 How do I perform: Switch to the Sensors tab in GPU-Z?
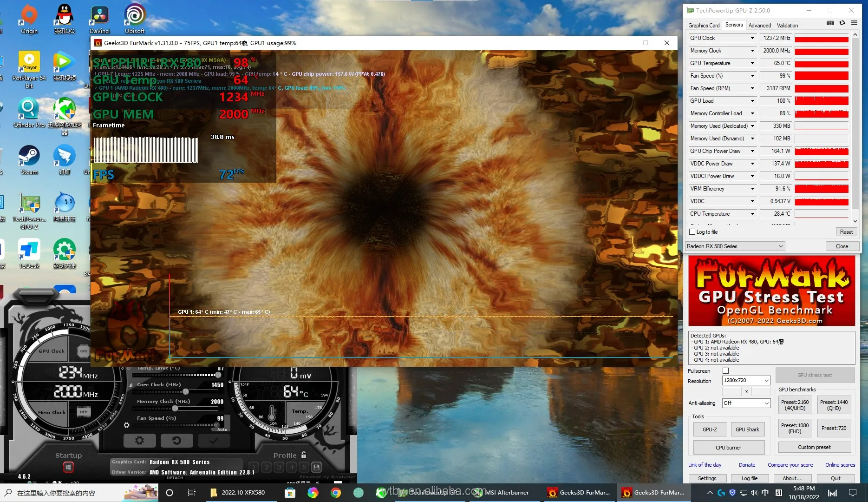pyautogui.click(x=734, y=25)
